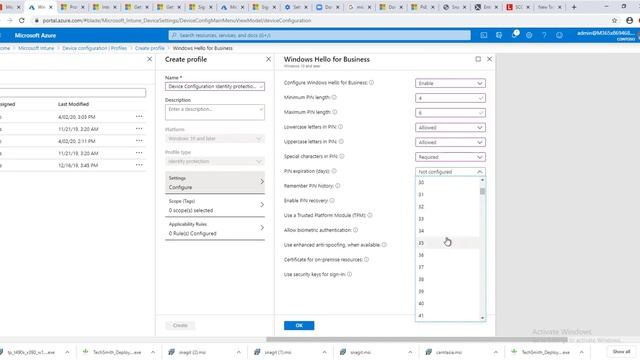Click the profile Name input field
Image resolution: width=640 pixels, height=360 pixels.
tap(215, 87)
